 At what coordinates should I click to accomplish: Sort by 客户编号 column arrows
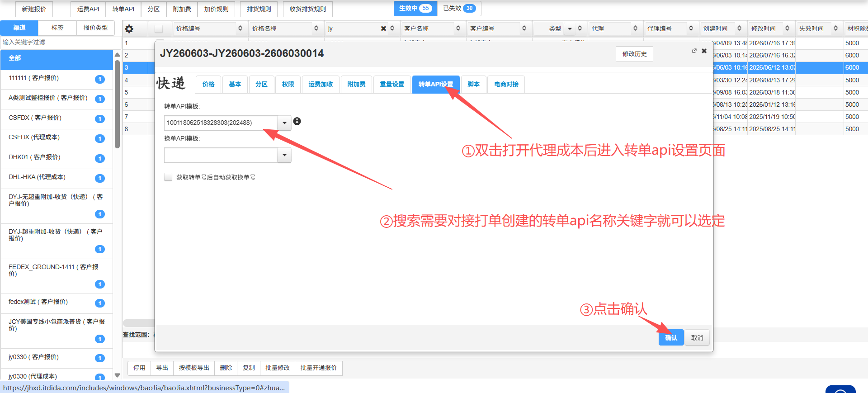pos(524,28)
